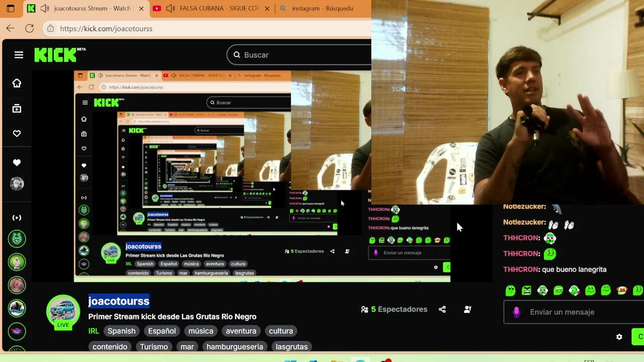Image resolution: width=644 pixels, height=362 pixels.
Task: Click the follow user icon next to share
Action: click(467, 309)
